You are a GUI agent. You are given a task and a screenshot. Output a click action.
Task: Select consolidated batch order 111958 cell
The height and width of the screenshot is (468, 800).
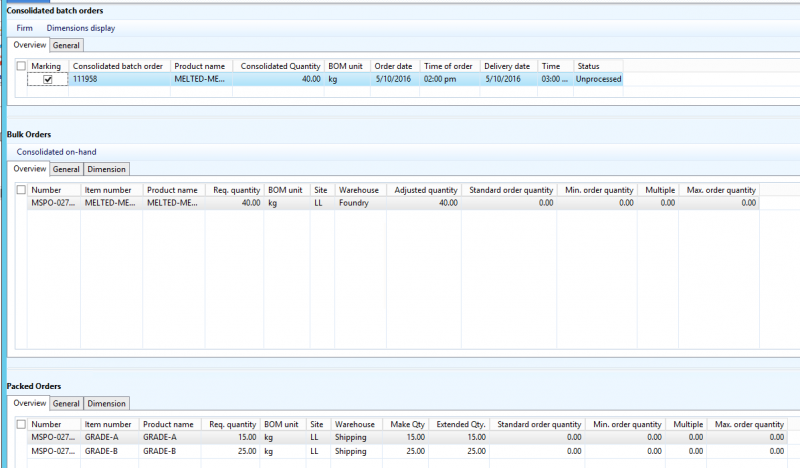[x=119, y=79]
